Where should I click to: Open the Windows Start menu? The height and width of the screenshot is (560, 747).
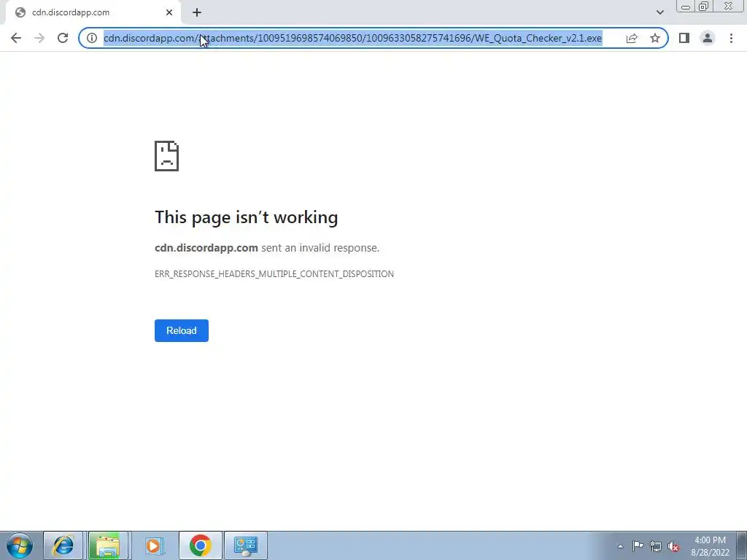click(20, 545)
